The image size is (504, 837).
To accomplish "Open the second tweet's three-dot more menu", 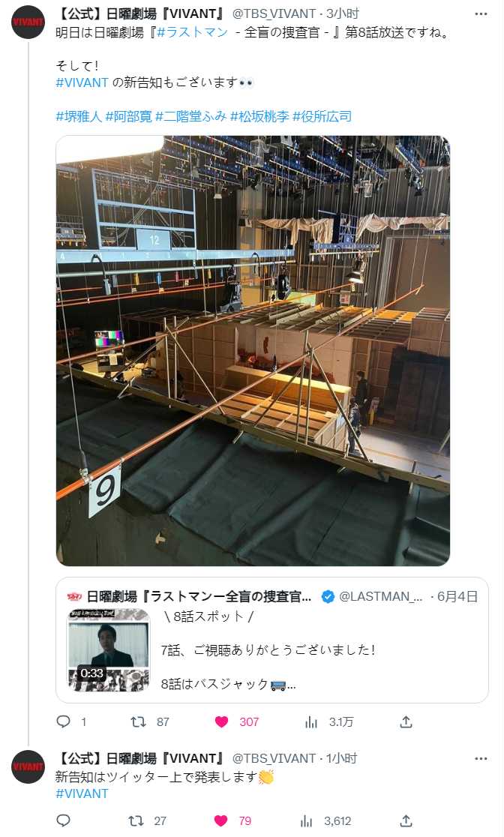I will click(x=481, y=758).
